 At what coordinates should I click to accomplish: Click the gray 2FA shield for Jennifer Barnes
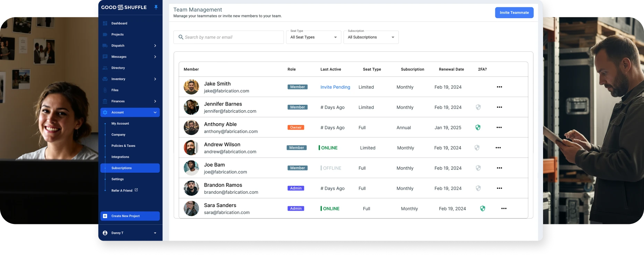click(x=478, y=107)
